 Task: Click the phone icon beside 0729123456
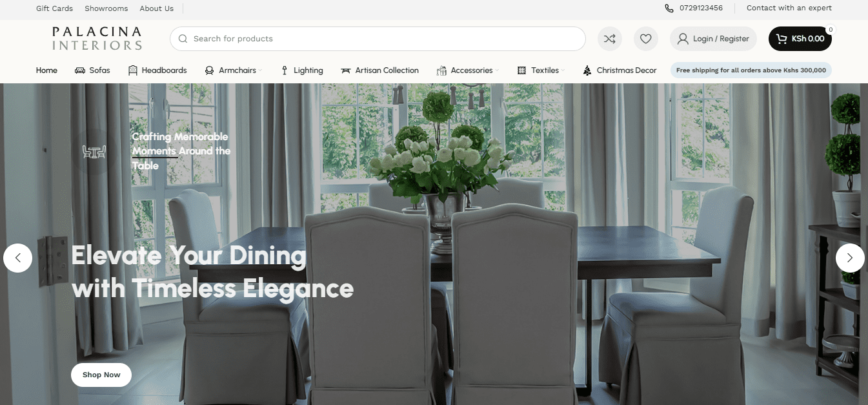[669, 8]
